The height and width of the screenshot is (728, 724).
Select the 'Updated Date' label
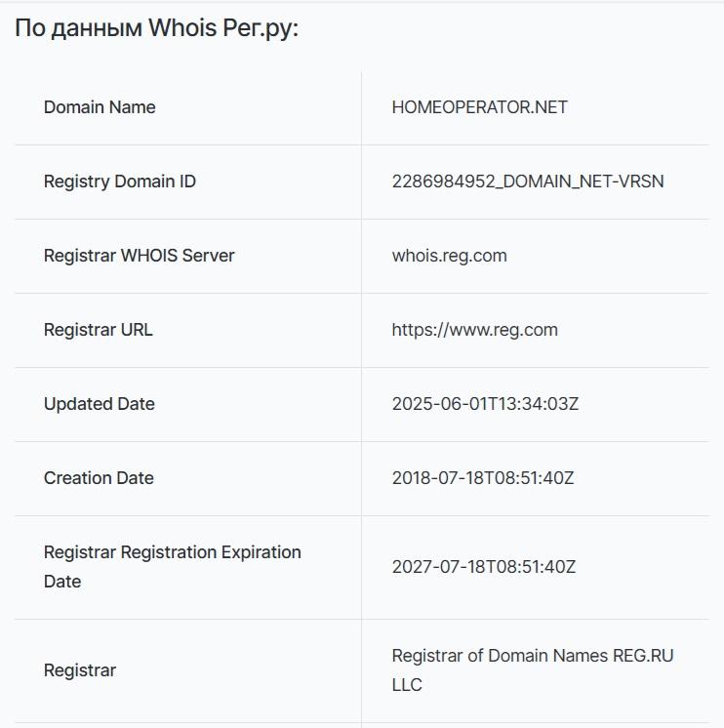click(100, 404)
